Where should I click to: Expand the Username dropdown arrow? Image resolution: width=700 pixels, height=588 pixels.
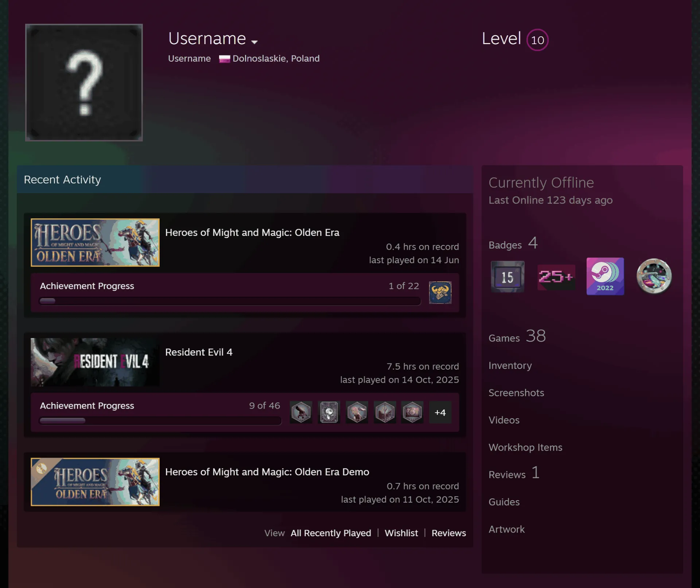click(x=254, y=42)
